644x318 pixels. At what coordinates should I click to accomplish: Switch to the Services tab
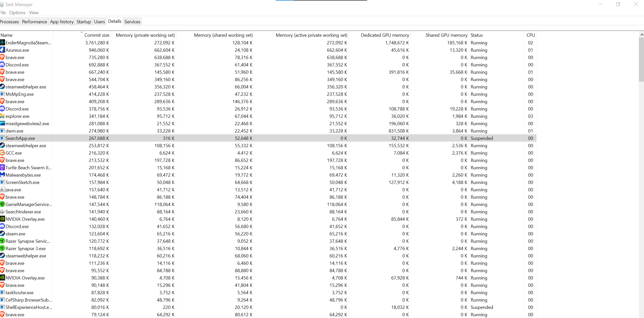click(x=132, y=22)
